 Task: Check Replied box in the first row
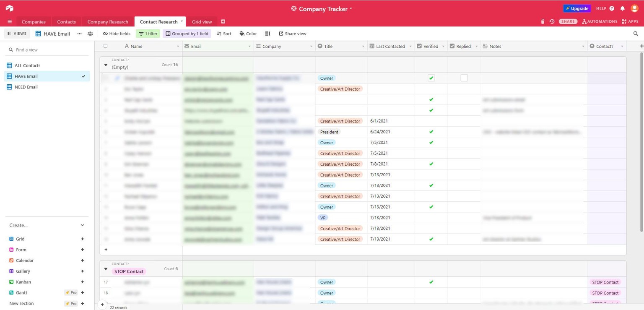(x=464, y=78)
